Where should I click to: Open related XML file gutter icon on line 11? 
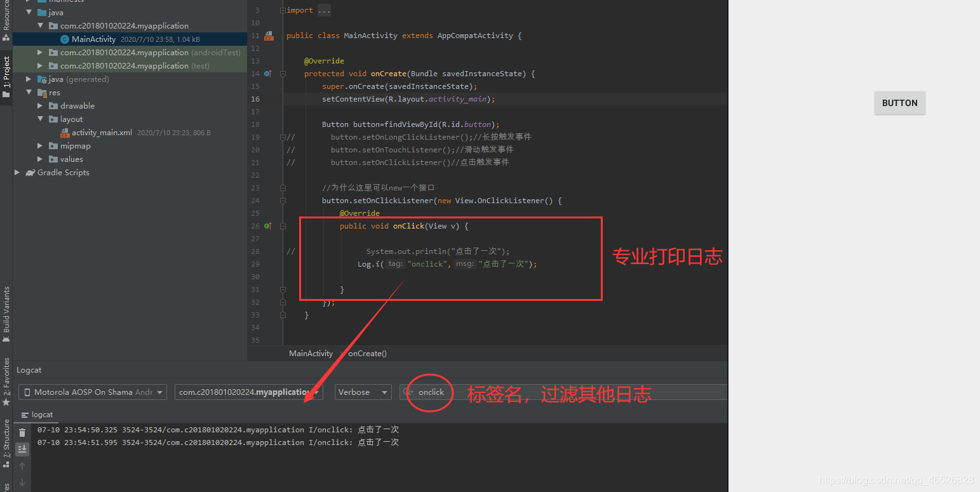(x=269, y=36)
